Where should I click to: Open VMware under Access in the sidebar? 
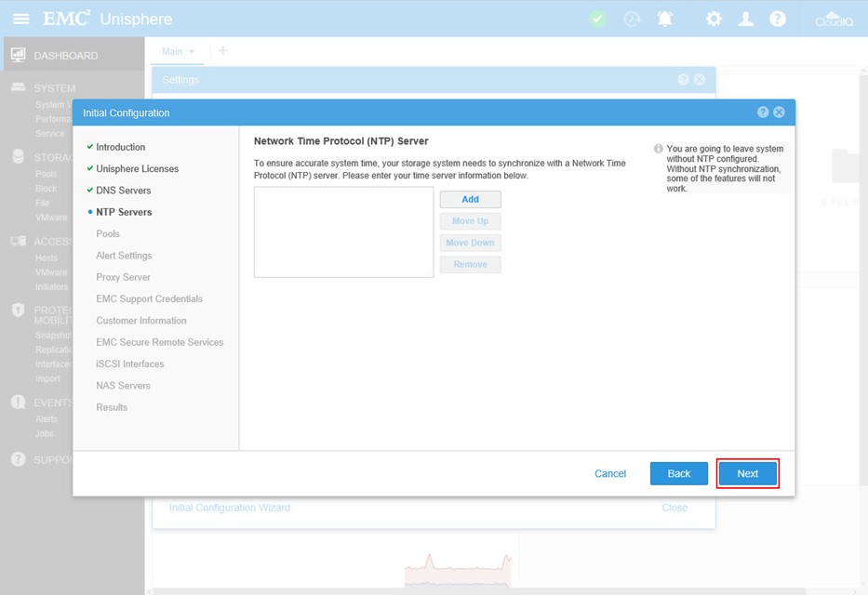click(51, 272)
